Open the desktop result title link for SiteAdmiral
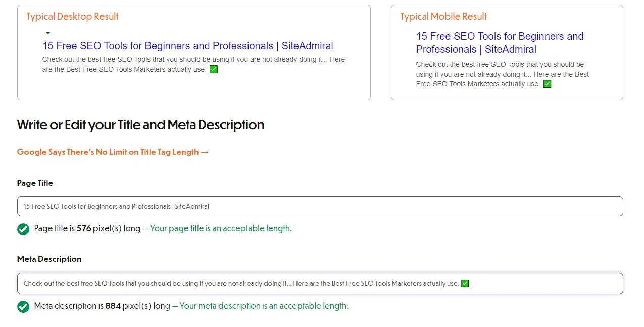The image size is (644, 327). coord(187,46)
